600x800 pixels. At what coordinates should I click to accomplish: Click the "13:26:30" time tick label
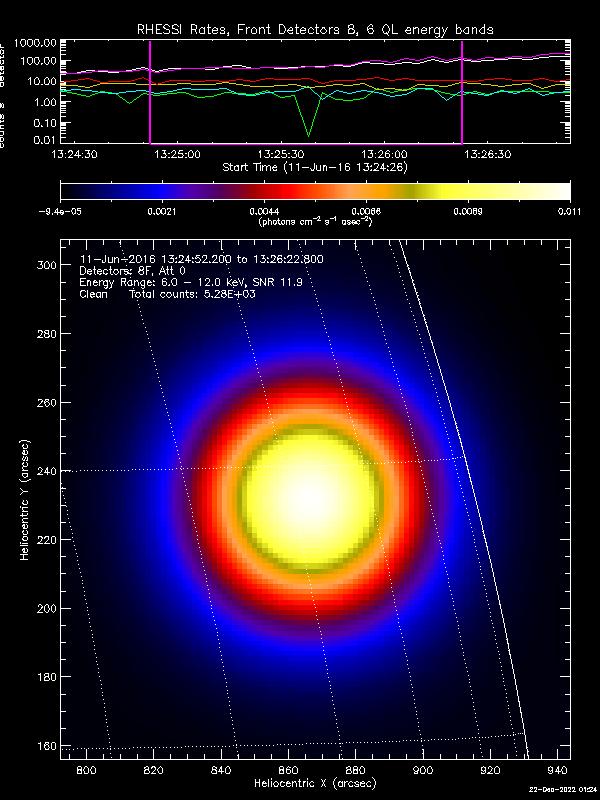pos(488,154)
